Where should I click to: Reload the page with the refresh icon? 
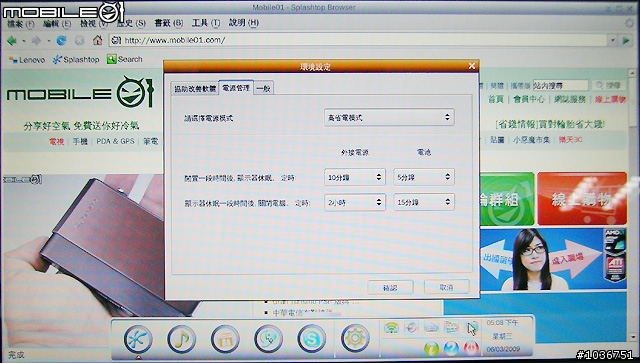tap(61, 40)
